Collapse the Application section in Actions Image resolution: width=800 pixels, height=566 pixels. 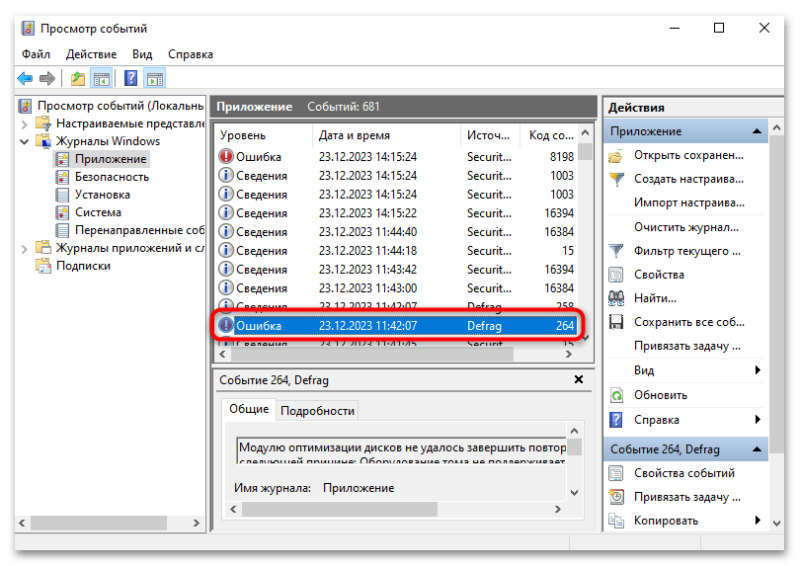point(757,132)
